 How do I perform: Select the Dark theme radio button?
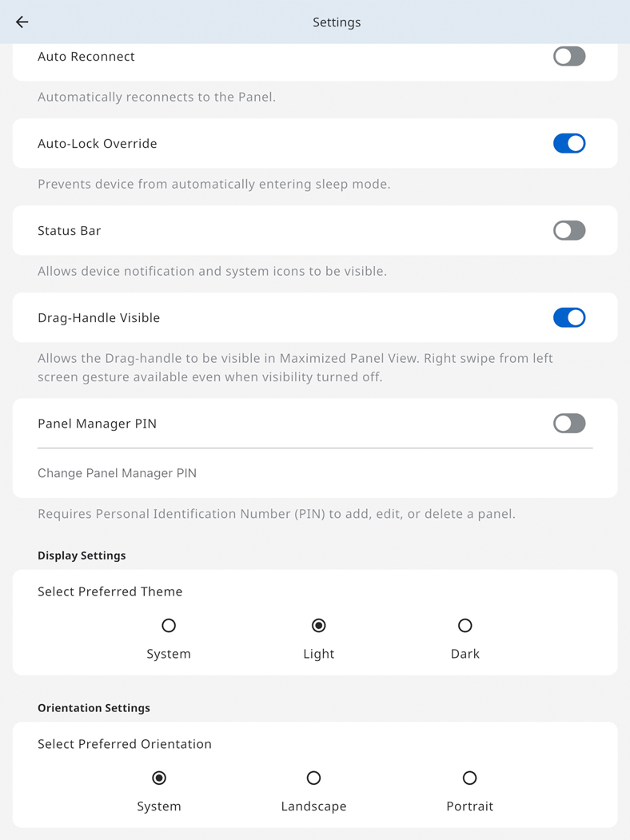click(x=465, y=626)
